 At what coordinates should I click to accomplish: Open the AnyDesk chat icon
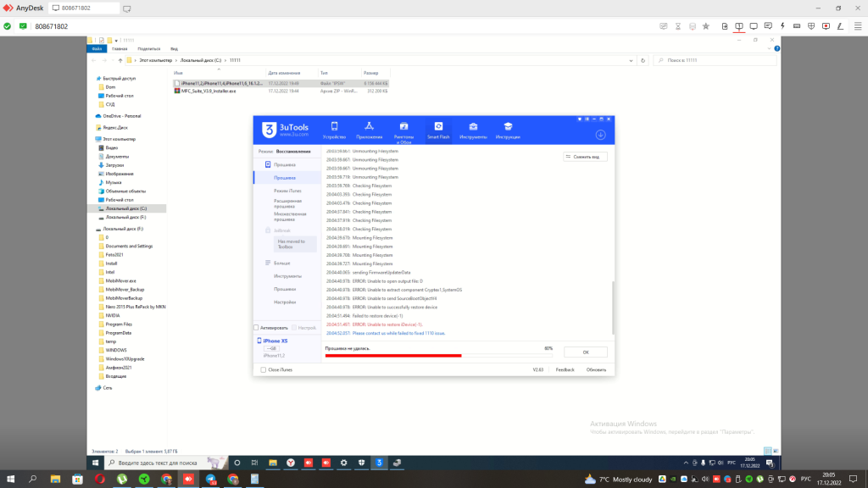tap(768, 26)
